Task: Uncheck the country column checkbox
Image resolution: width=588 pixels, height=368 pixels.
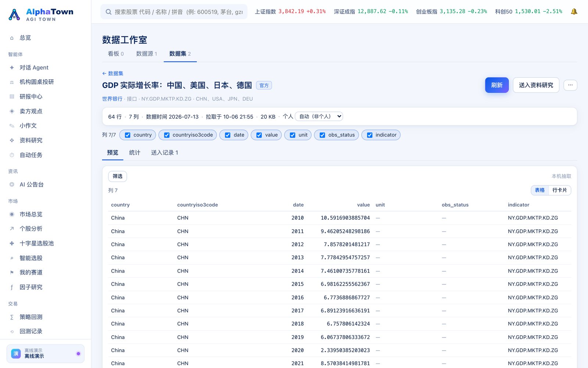Action: click(x=128, y=135)
